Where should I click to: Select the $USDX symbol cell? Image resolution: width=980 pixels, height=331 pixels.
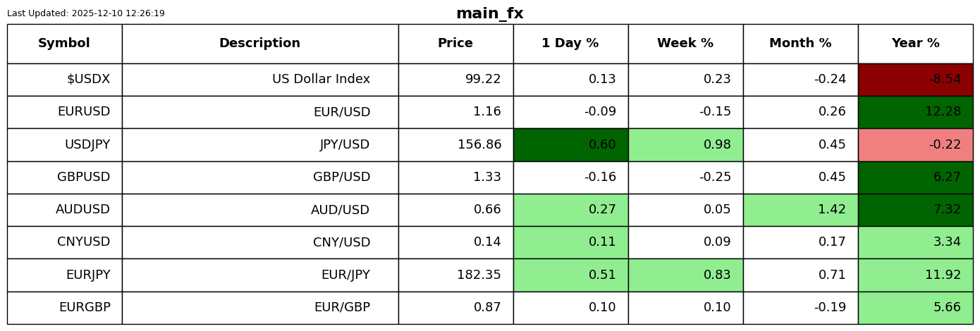(x=64, y=80)
